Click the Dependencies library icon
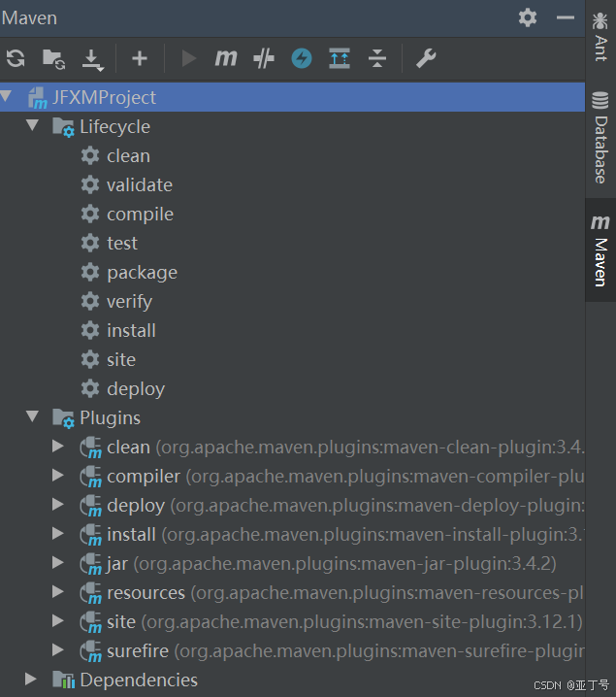Screen dimensions: 616x697 (x=63, y=680)
